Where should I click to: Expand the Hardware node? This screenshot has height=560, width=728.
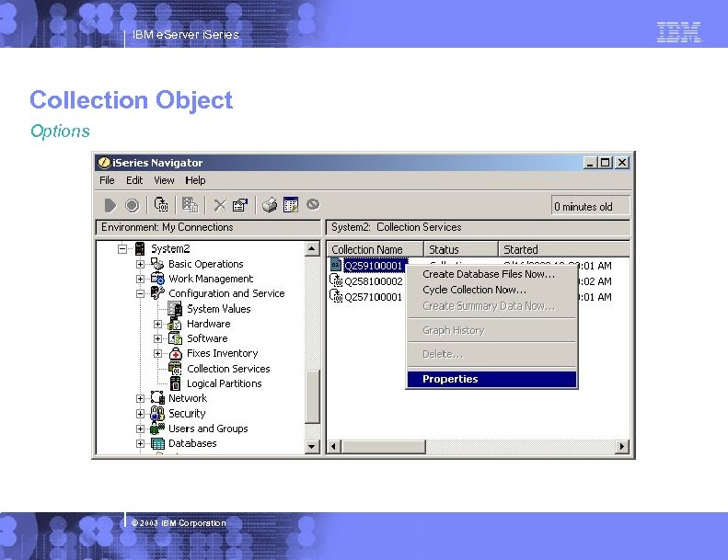158,324
